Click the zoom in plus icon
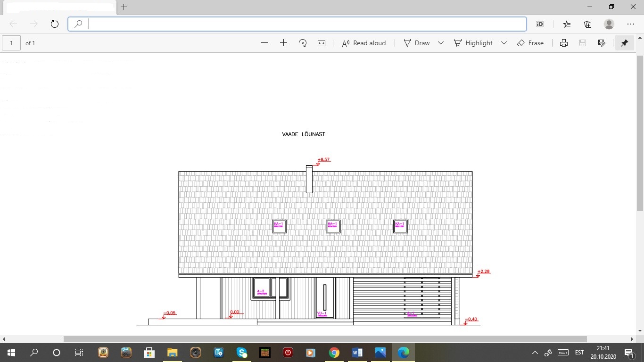 [x=283, y=43]
